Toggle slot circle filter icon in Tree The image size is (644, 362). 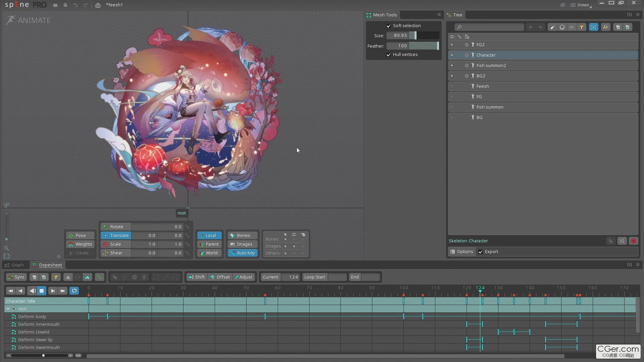coord(562,27)
